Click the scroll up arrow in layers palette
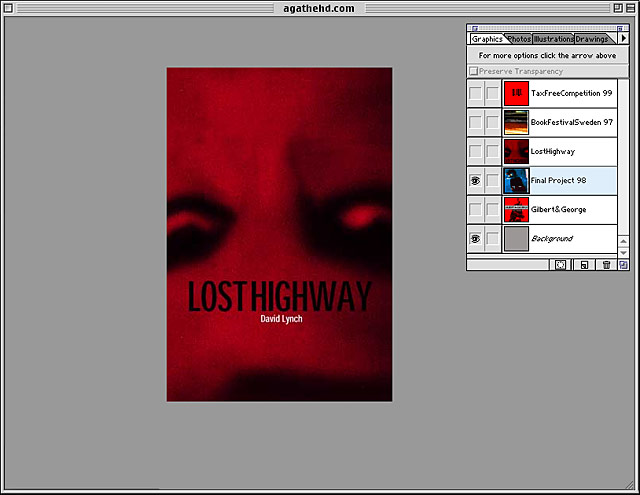The image size is (640, 495). [623, 241]
